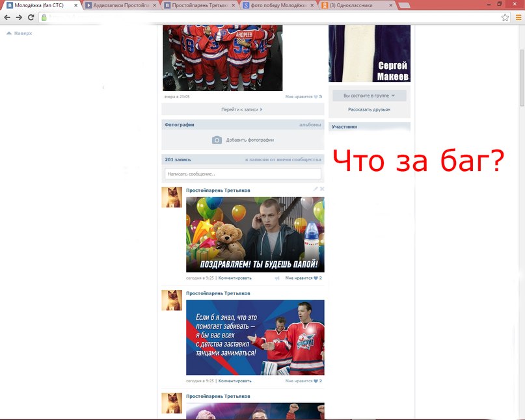Open the author name on the 'Поздравляем' post
Image resolution: width=525 pixels, height=420 pixels.
click(x=218, y=190)
